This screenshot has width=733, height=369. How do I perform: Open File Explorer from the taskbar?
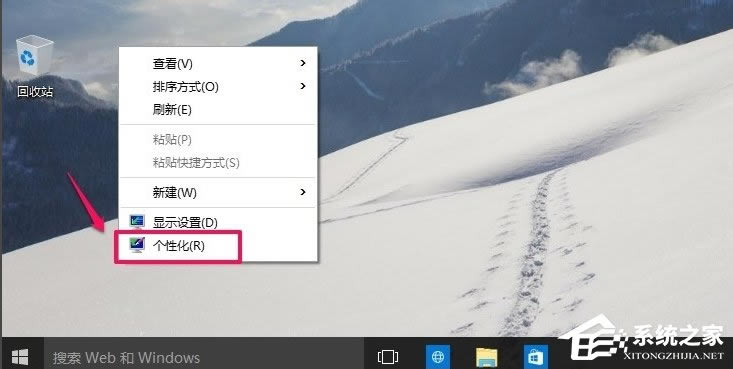coord(486,358)
